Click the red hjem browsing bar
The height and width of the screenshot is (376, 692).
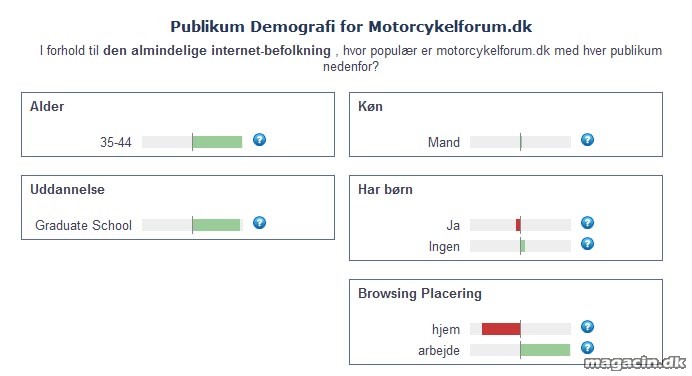coord(501,329)
